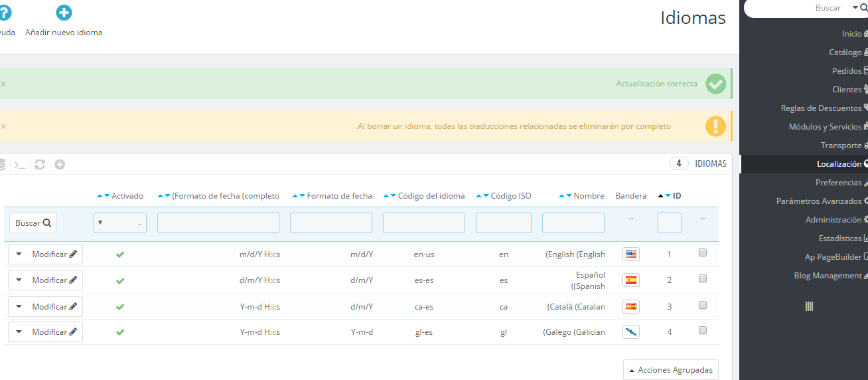The height and width of the screenshot is (380, 868).
Task: Sort the ID column with the down arrow
Action: [668, 196]
